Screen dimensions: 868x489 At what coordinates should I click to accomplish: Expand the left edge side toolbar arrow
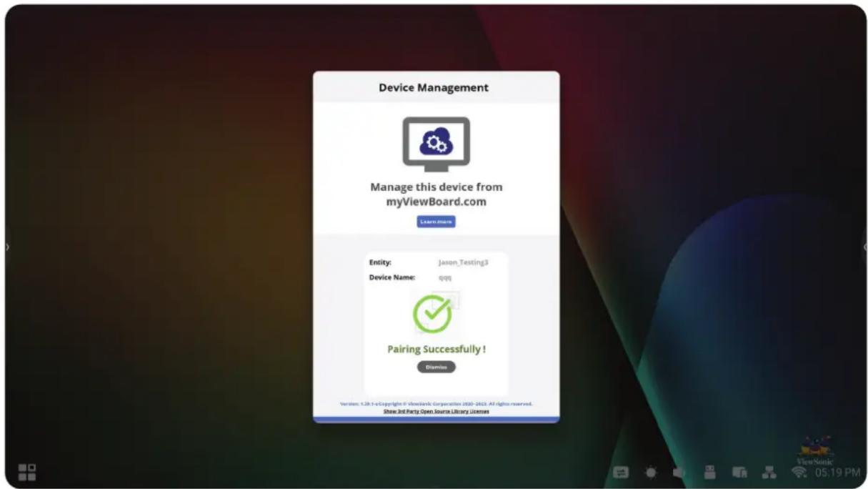coord(7,247)
